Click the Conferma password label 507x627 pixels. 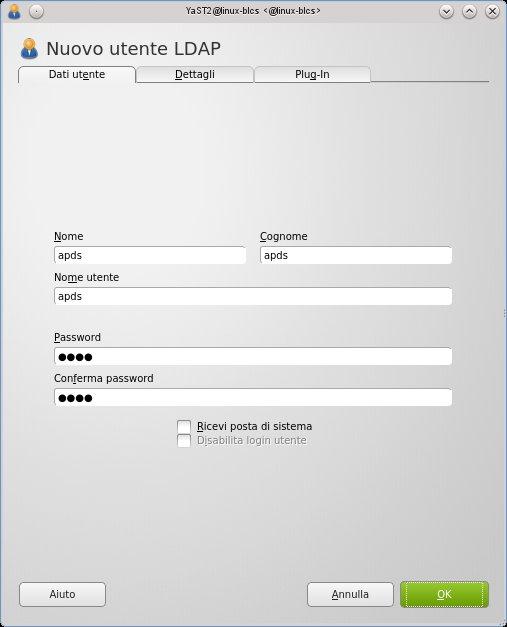coord(104,378)
